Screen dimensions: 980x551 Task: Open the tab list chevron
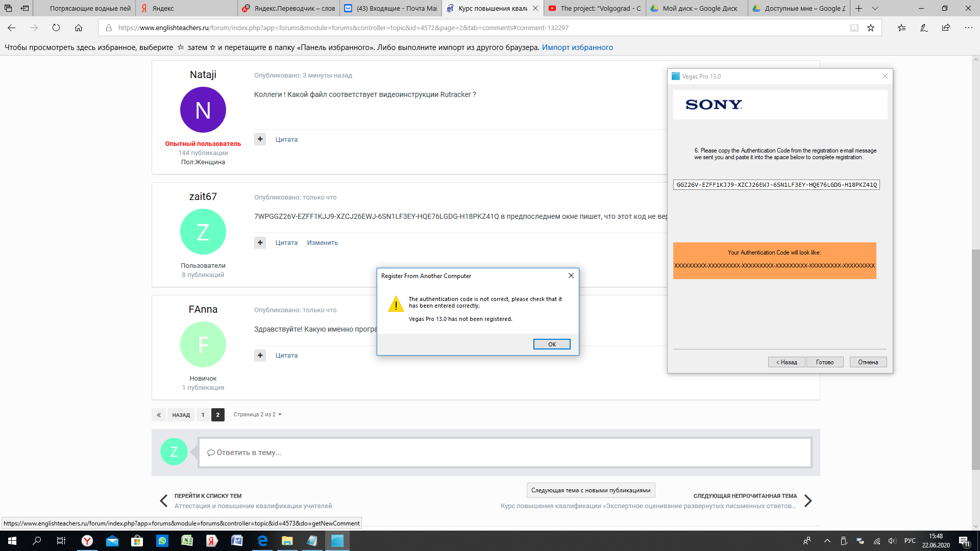point(875,8)
